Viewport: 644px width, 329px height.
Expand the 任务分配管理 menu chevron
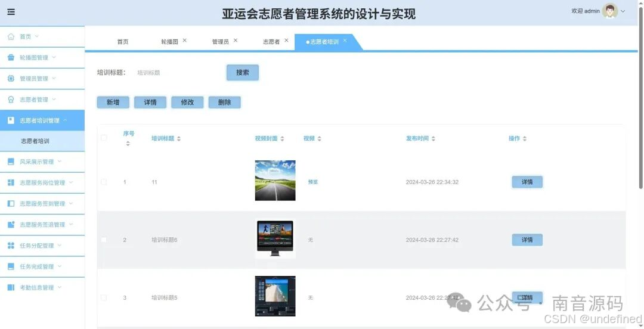[60, 245]
